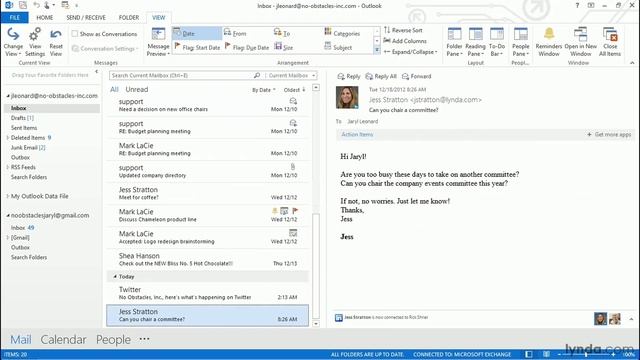
Task: Arrange messages by From
Action: 236,33
